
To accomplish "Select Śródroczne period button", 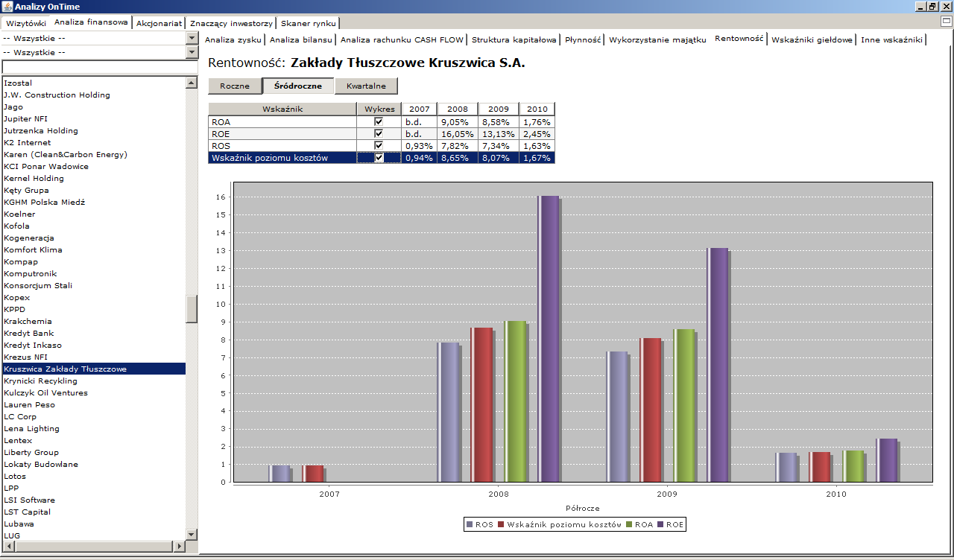I will coord(298,86).
